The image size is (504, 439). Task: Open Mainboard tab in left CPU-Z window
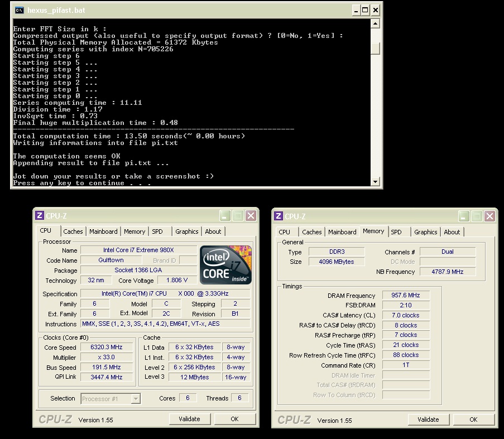click(x=104, y=231)
